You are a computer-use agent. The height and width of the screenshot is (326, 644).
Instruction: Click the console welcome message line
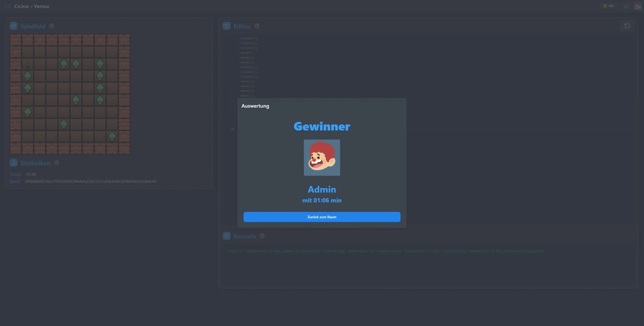point(385,251)
